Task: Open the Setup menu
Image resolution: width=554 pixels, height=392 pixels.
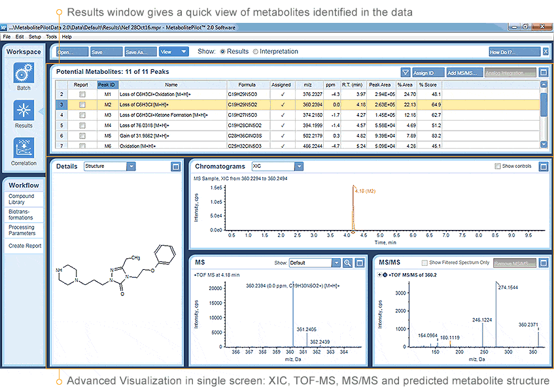Action: [35, 37]
